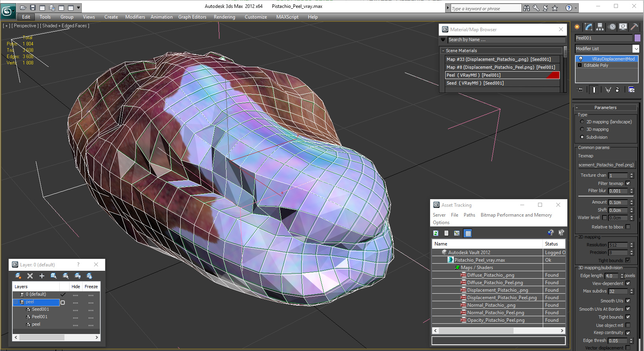
Task: Click Add Selected Objects plus icon in the Layer dialog
Action: click(42, 276)
